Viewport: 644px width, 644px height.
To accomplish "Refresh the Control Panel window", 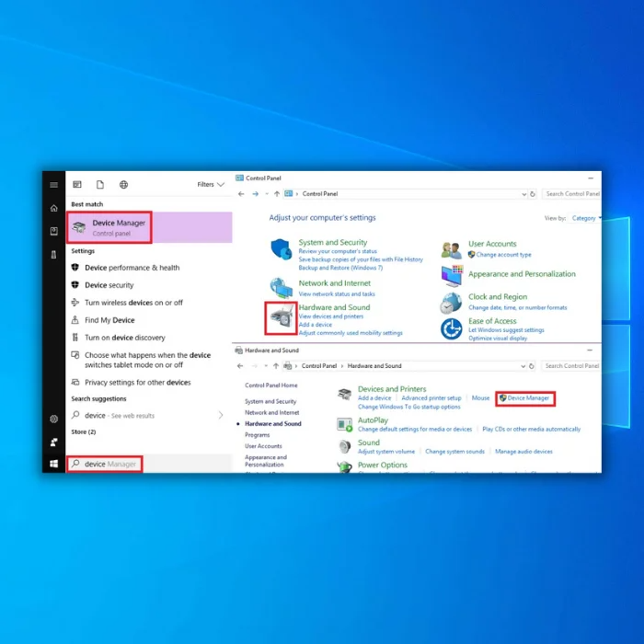I will click(x=533, y=194).
